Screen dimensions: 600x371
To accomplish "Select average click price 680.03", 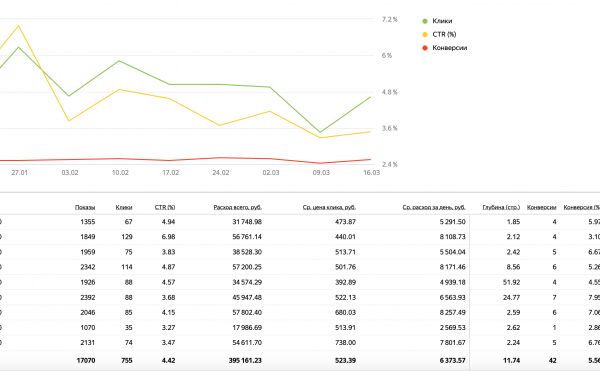I will [x=346, y=312].
